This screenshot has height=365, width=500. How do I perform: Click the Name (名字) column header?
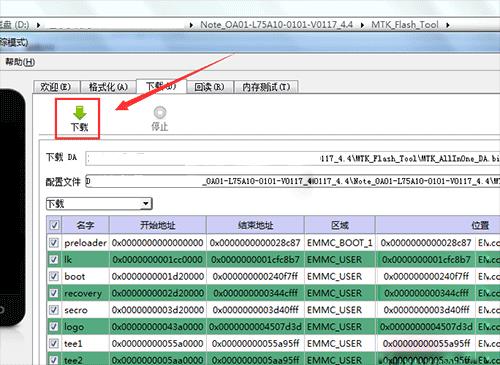click(x=85, y=225)
